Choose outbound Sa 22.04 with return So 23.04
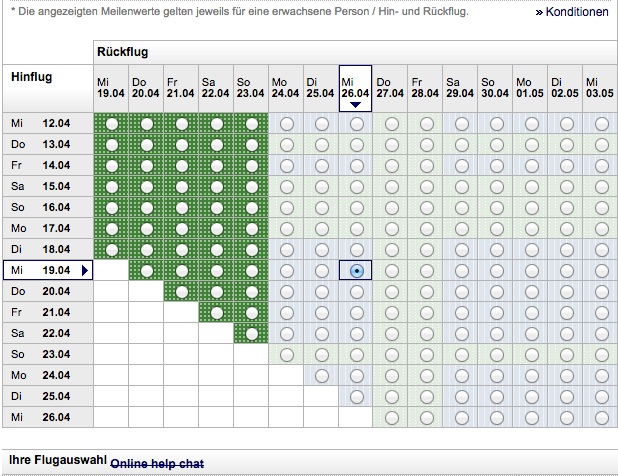618x476 pixels. [251, 333]
